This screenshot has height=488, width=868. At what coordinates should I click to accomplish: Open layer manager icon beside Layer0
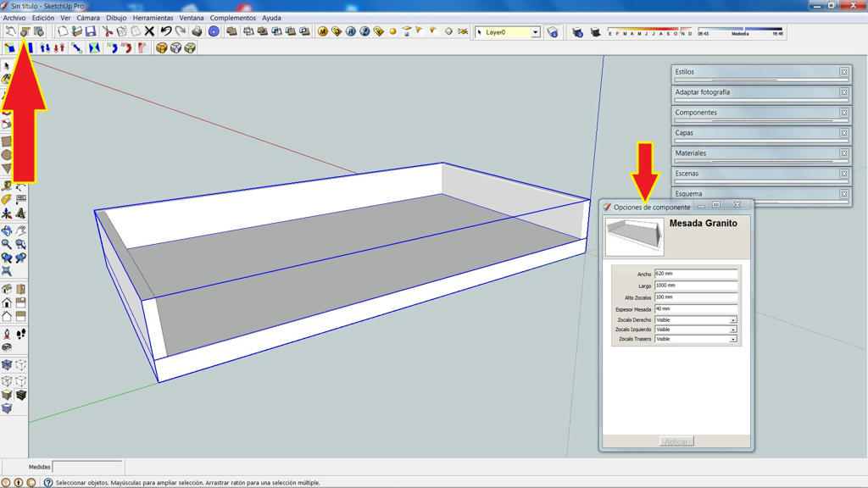pyautogui.click(x=553, y=32)
